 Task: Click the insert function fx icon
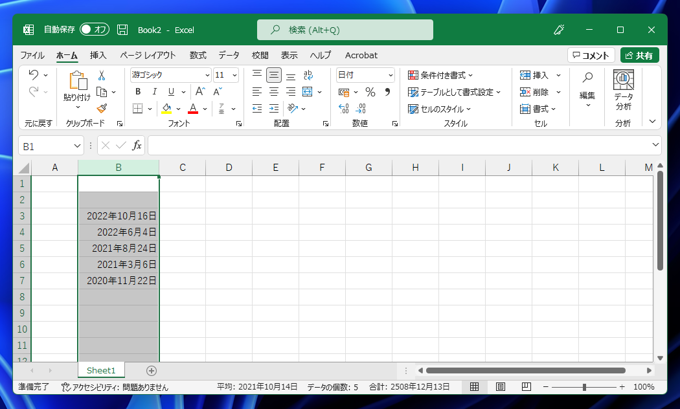137,146
